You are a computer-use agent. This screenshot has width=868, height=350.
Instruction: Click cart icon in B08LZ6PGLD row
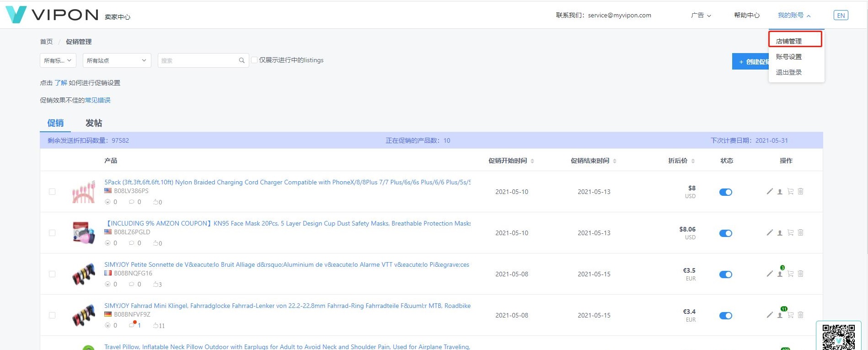[790, 232]
